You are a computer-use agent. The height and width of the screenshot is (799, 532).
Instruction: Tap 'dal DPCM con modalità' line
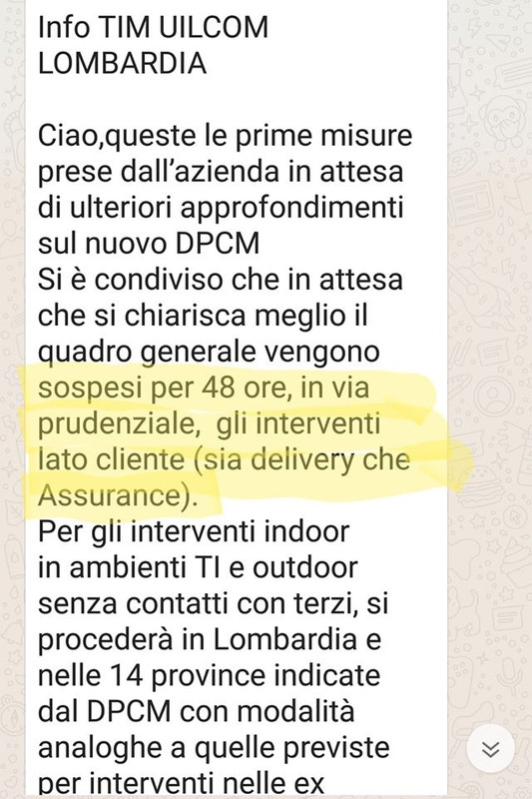pyautogui.click(x=196, y=712)
